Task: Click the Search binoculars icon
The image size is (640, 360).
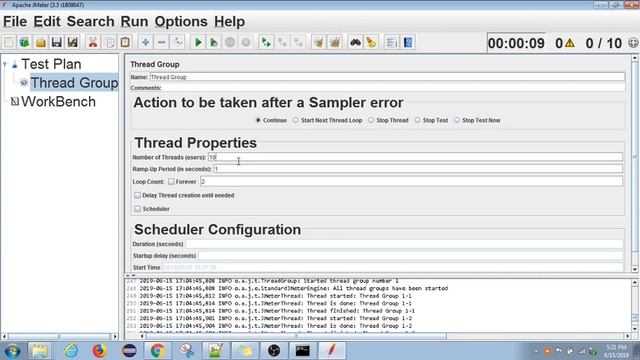Action: click(x=356, y=42)
